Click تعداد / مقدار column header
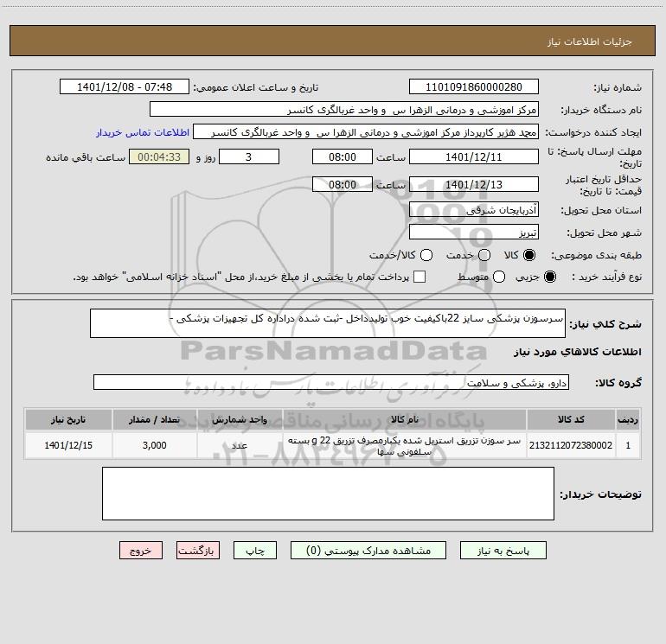The width and height of the screenshot is (666, 644). point(155,419)
